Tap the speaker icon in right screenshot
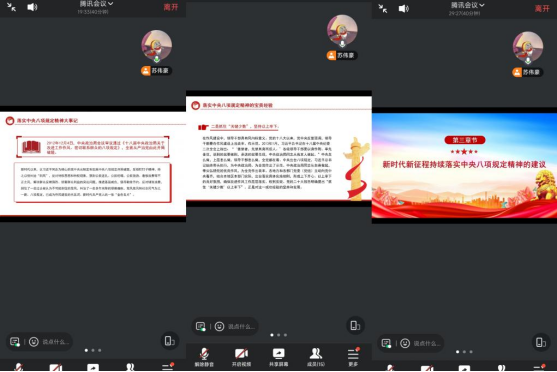557x372 pixels. click(404, 9)
